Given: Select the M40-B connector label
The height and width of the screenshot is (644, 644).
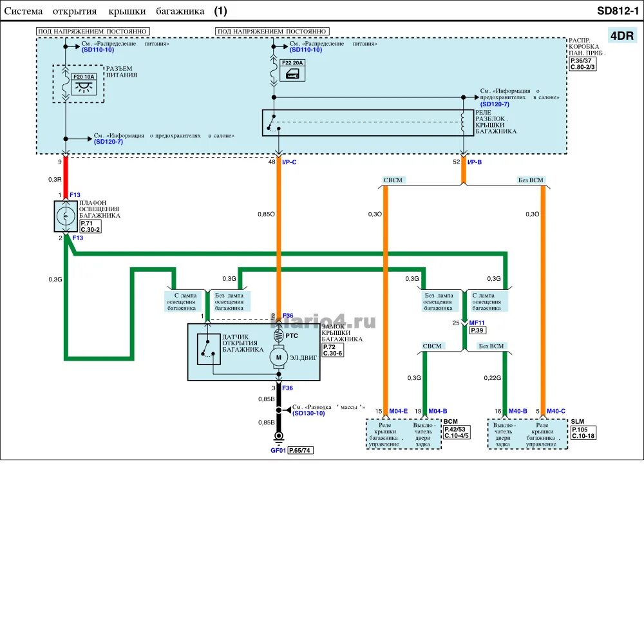Looking at the screenshot, I should click(x=518, y=411).
